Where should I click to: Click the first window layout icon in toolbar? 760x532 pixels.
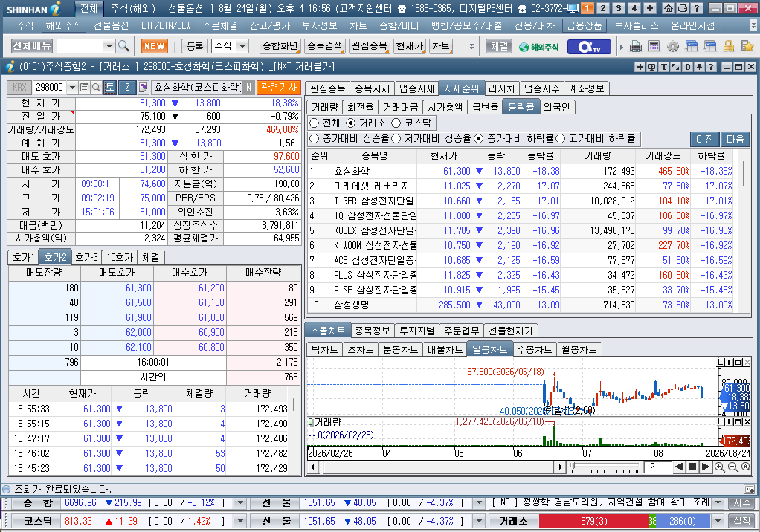(x=692, y=47)
